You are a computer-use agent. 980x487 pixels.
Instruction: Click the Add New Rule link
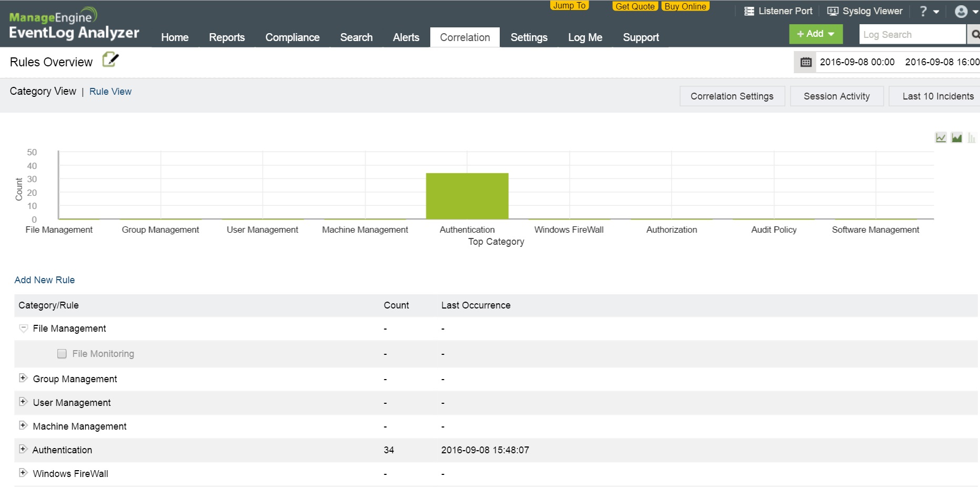(x=45, y=280)
